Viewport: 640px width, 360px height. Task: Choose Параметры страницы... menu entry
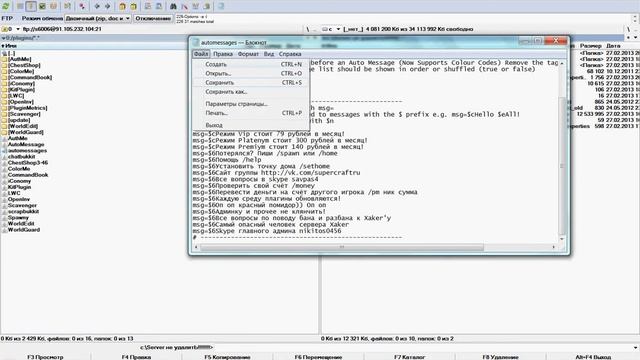click(x=251, y=104)
